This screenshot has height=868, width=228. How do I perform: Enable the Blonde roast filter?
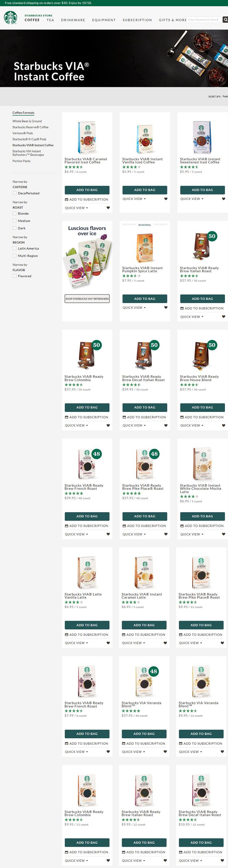(14, 213)
